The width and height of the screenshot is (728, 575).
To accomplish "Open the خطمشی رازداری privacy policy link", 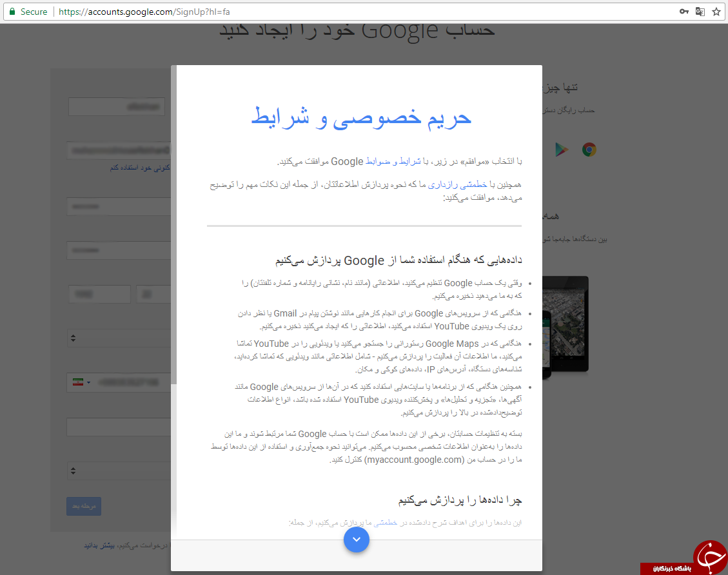I will [457, 184].
